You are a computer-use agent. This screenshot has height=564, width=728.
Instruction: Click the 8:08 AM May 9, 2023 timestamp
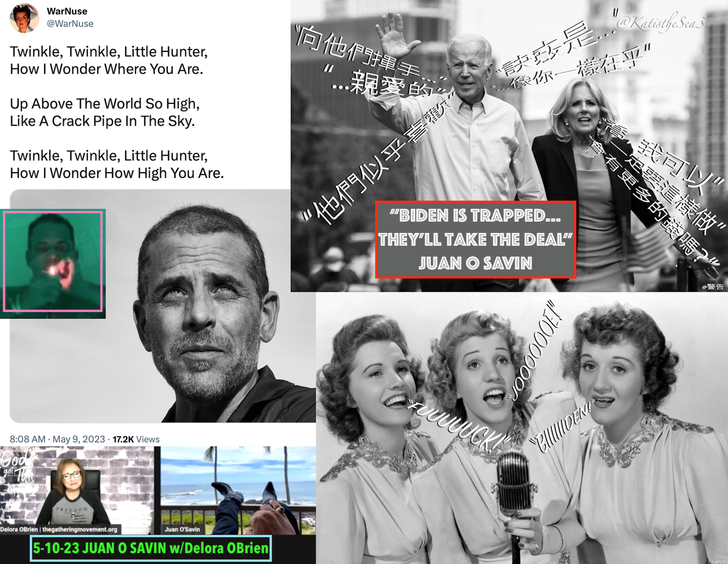[57, 439]
